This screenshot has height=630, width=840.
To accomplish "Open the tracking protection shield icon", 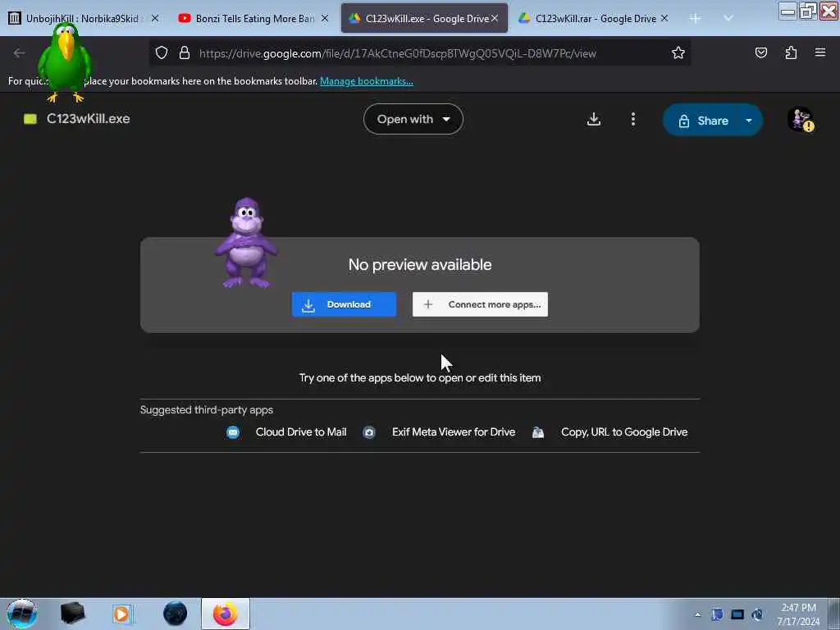I will click(x=162, y=53).
